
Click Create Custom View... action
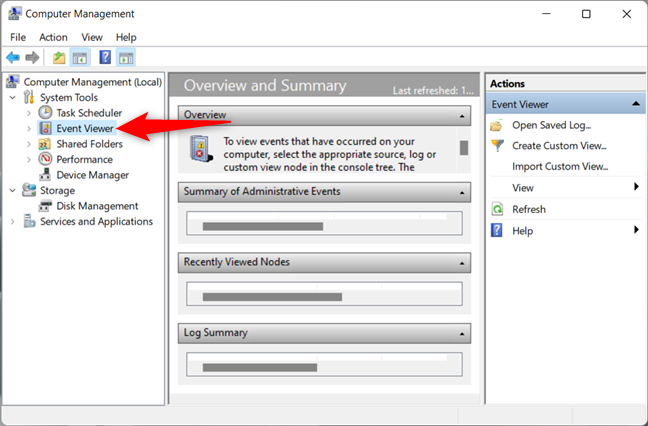559,145
